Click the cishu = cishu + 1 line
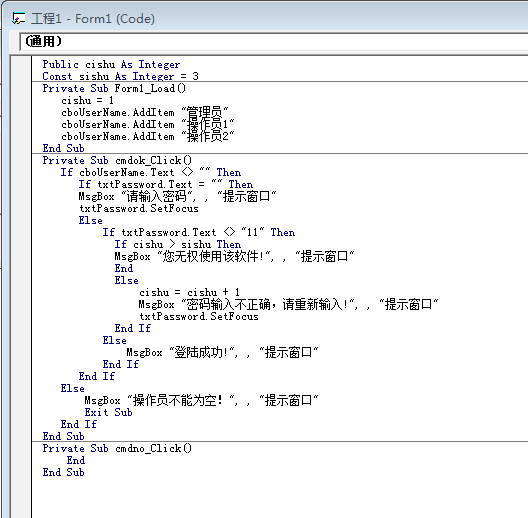This screenshot has width=528, height=518. (189, 292)
